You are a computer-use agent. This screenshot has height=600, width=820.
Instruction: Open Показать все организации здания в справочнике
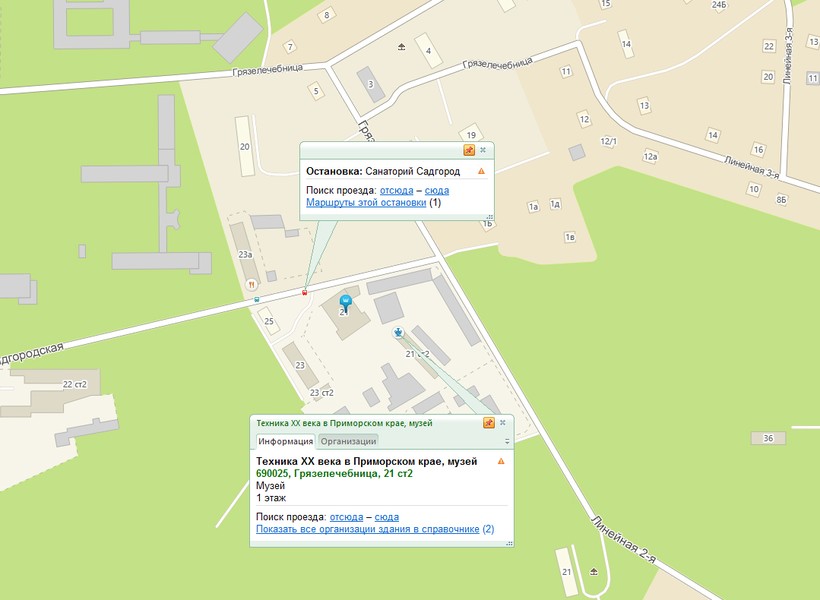[368, 529]
